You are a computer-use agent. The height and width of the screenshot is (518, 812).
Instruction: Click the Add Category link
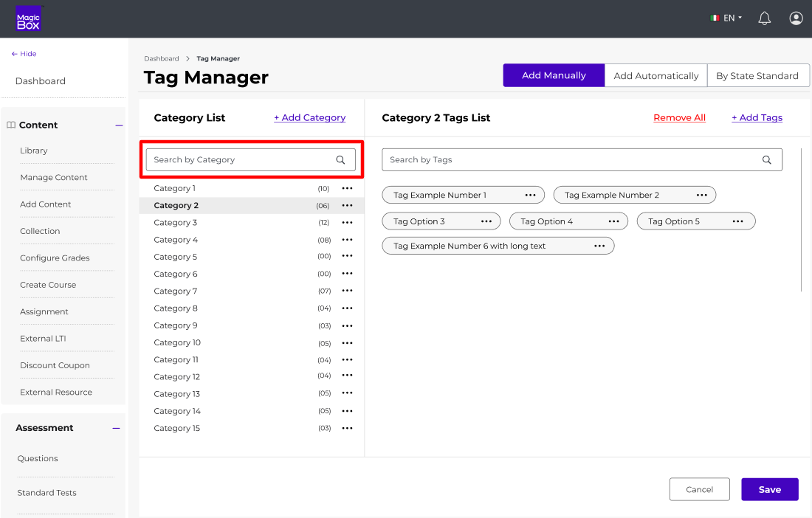[x=310, y=118]
